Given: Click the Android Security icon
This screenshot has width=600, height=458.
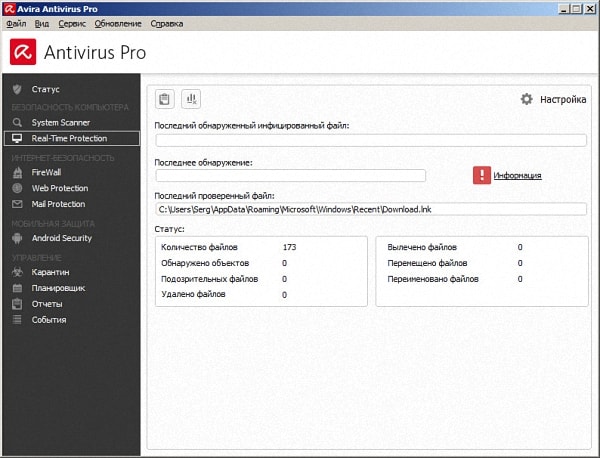Looking at the screenshot, I should (x=17, y=238).
